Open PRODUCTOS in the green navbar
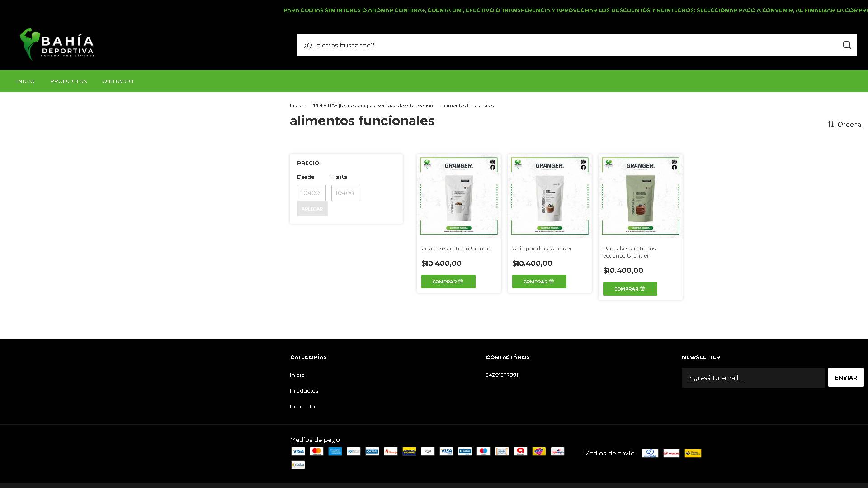Screen dimensions: 868x488 68,81
